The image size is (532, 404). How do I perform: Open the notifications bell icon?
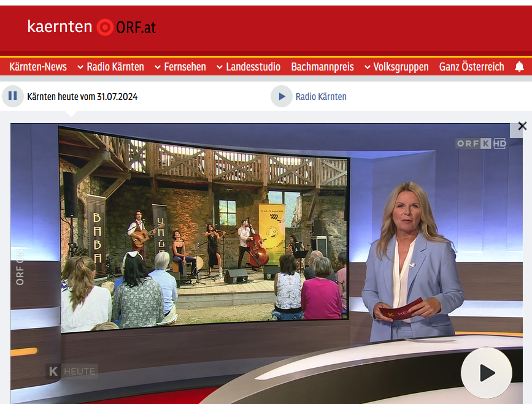click(519, 66)
